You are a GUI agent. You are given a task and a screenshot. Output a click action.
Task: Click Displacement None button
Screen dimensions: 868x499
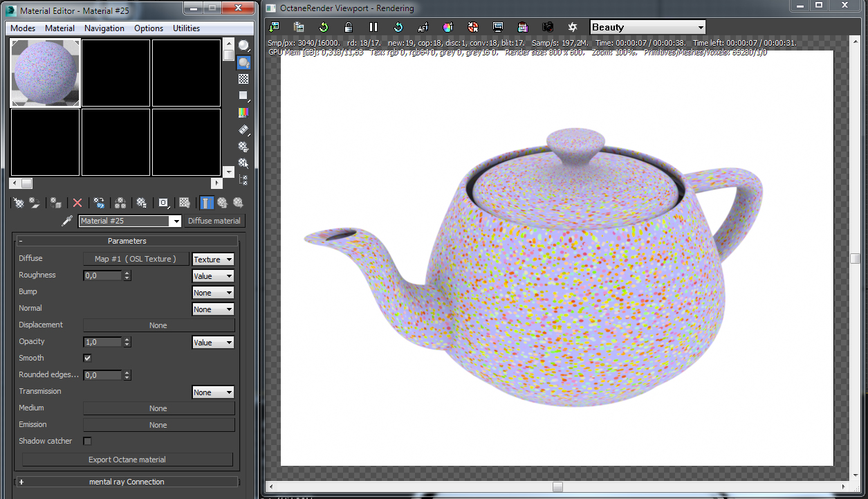click(158, 325)
